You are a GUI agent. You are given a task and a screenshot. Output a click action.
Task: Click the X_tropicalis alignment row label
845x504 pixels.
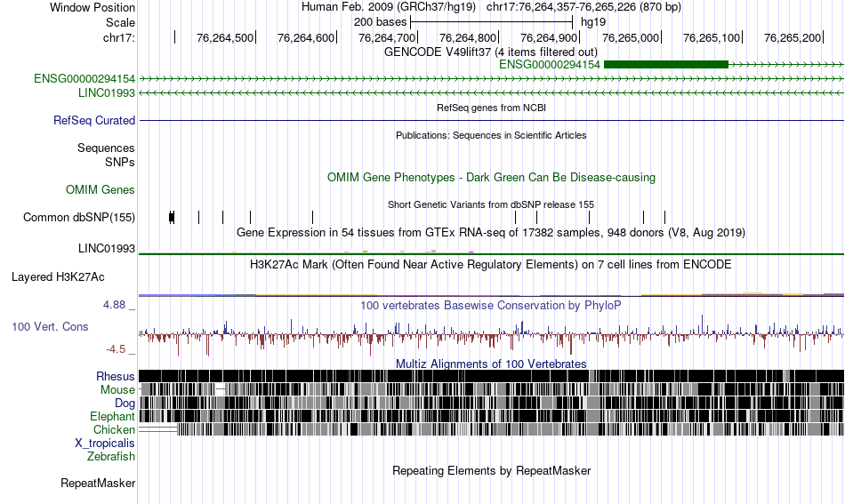pyautogui.click(x=105, y=443)
